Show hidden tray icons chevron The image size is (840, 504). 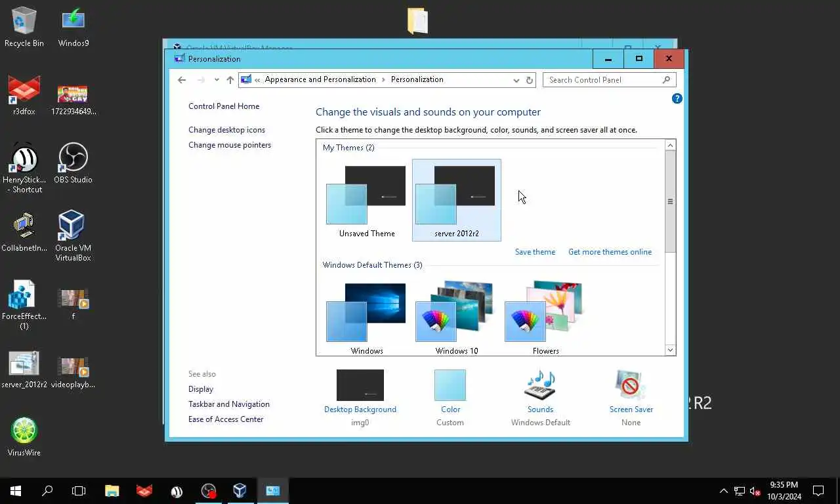724,491
